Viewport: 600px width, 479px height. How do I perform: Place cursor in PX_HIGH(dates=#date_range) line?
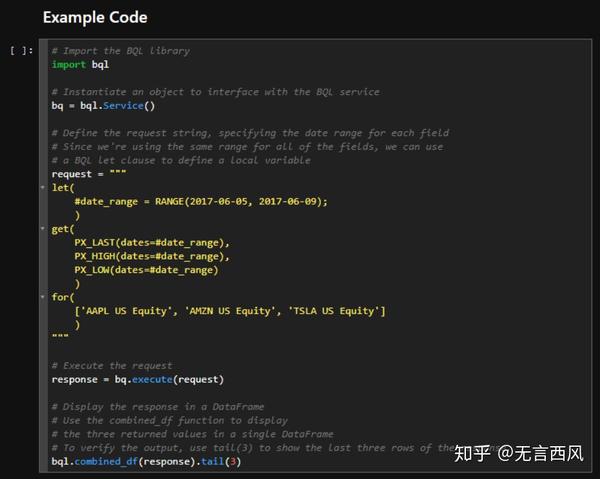point(152,256)
